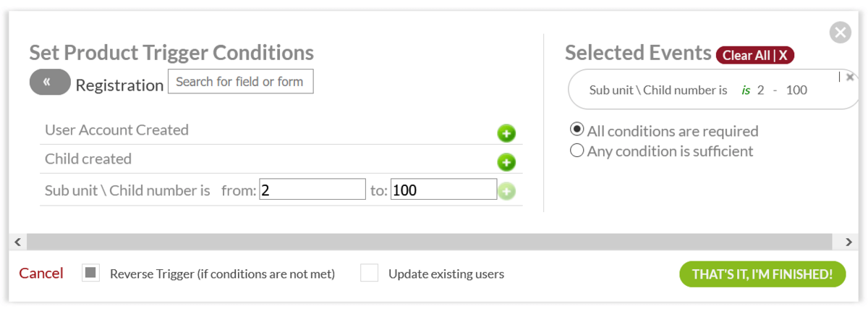Remove the Sub unit Child number event

(x=850, y=77)
